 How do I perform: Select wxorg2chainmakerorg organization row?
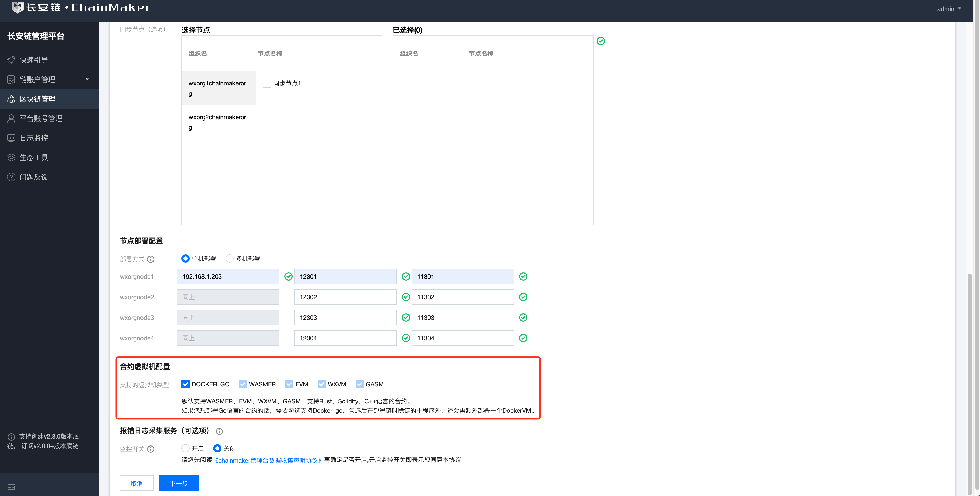click(x=218, y=122)
